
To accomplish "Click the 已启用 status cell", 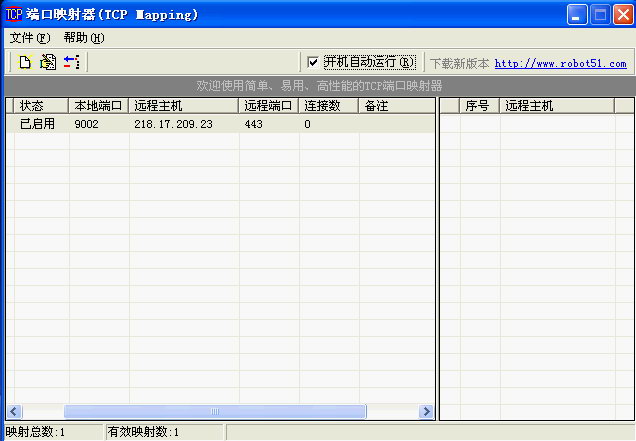I will click(x=38, y=124).
